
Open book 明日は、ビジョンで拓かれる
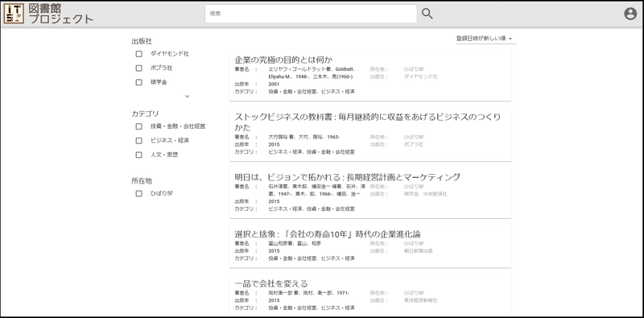point(348,177)
